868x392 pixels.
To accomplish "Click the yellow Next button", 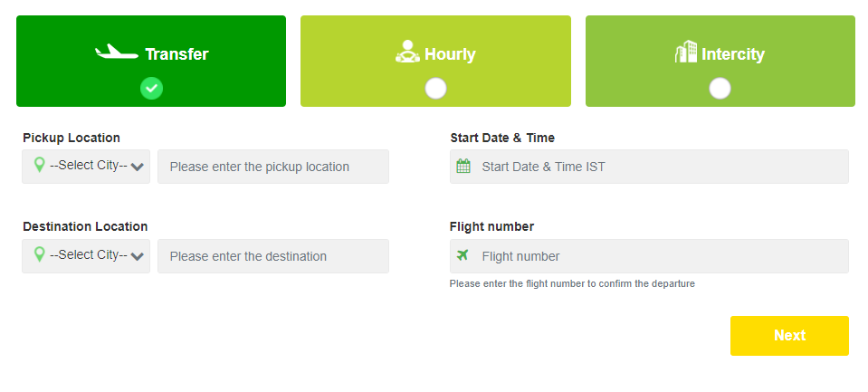I will pos(789,336).
